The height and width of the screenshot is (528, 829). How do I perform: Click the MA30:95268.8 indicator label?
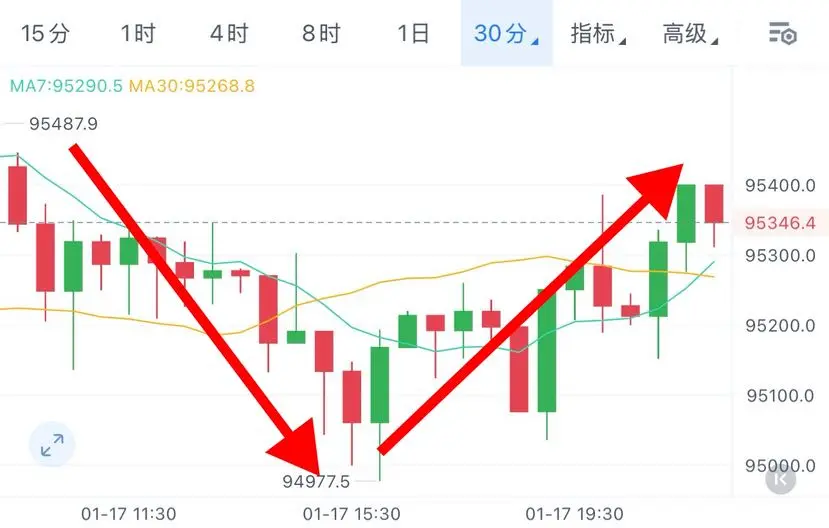(x=192, y=86)
